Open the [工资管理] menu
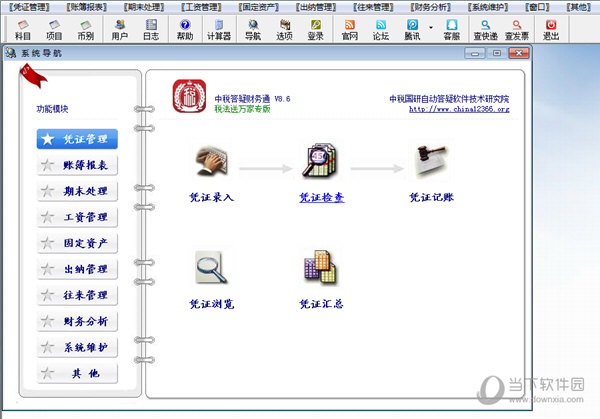The width and height of the screenshot is (600, 419). (201, 7)
